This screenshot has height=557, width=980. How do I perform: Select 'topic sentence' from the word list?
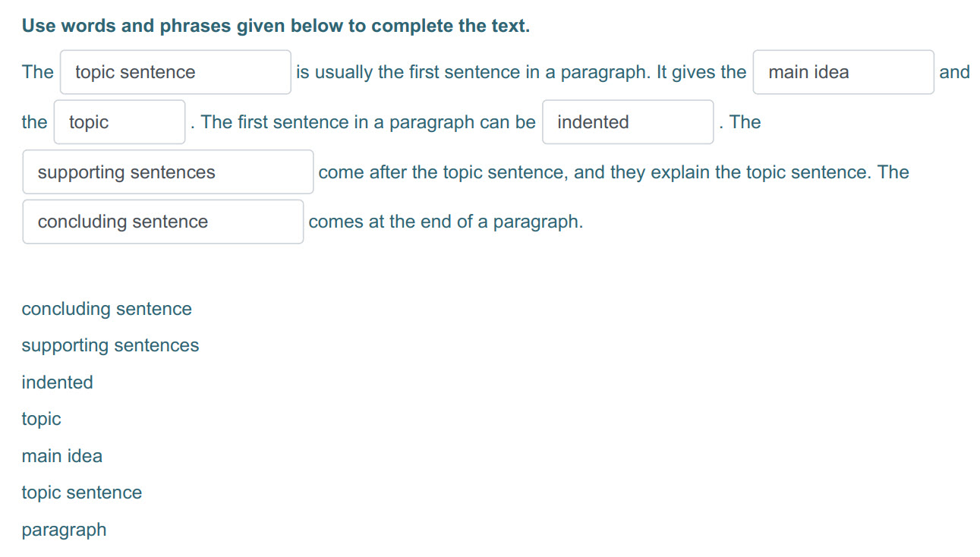(81, 492)
